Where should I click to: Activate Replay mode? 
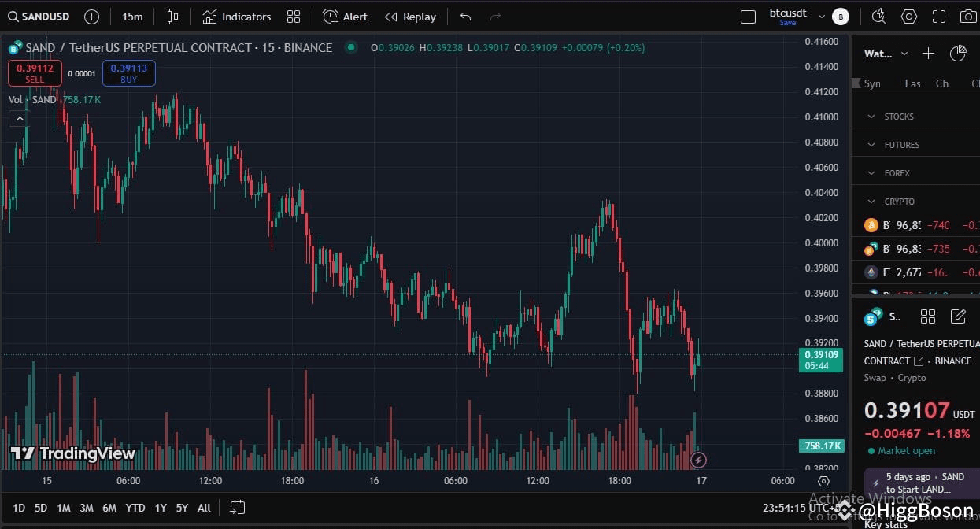[x=410, y=17]
